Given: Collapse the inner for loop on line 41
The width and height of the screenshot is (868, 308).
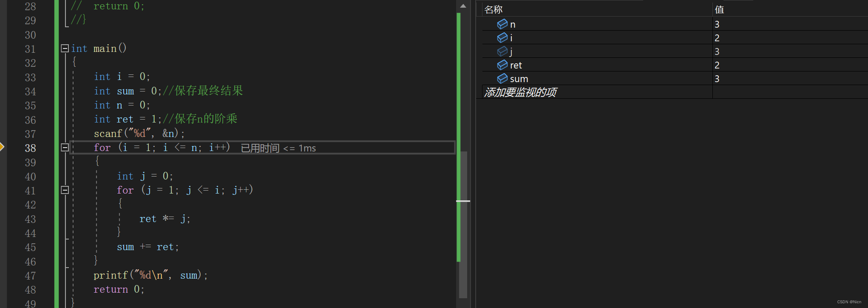Looking at the screenshot, I should 65,190.
